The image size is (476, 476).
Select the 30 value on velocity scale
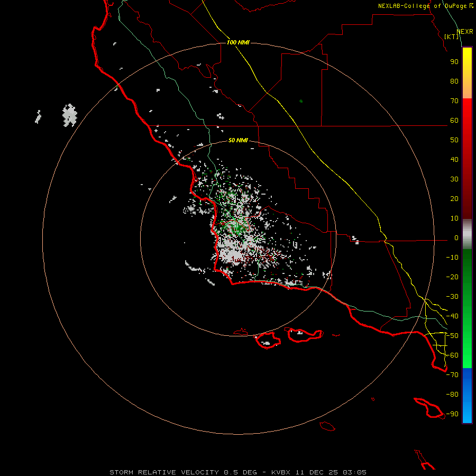pyautogui.click(x=454, y=179)
